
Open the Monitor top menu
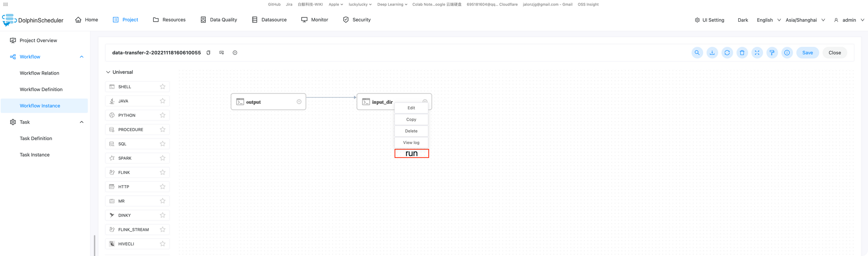click(315, 20)
